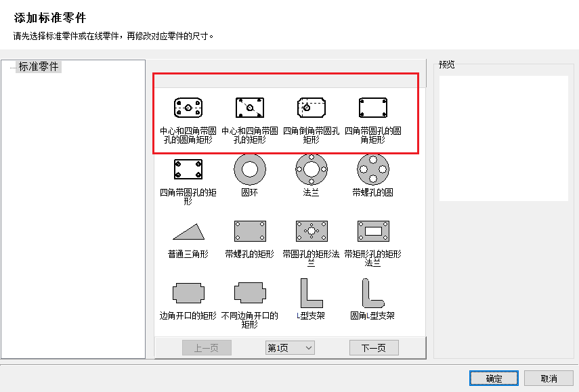Pick the 四角倒角带圆孔矩形 part icon
This screenshot has width=579, height=392.
pyautogui.click(x=312, y=108)
